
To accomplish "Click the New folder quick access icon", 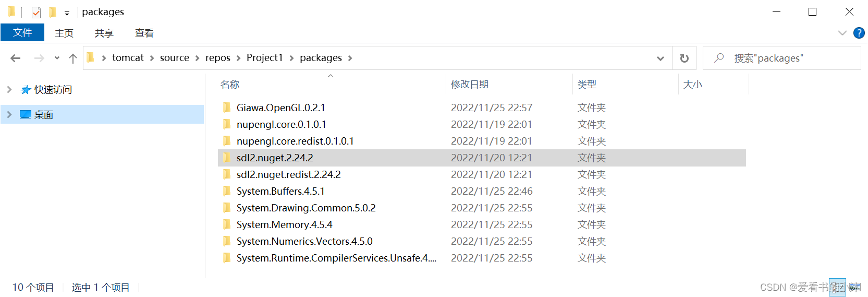I will click(x=52, y=12).
